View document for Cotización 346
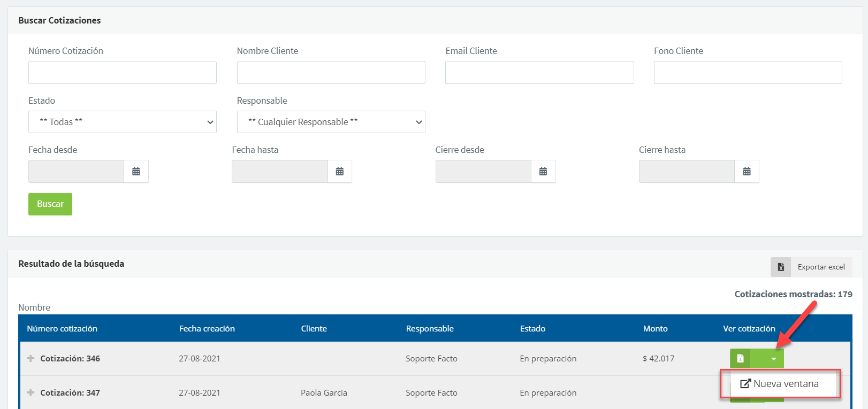The image size is (868, 409). click(740, 359)
